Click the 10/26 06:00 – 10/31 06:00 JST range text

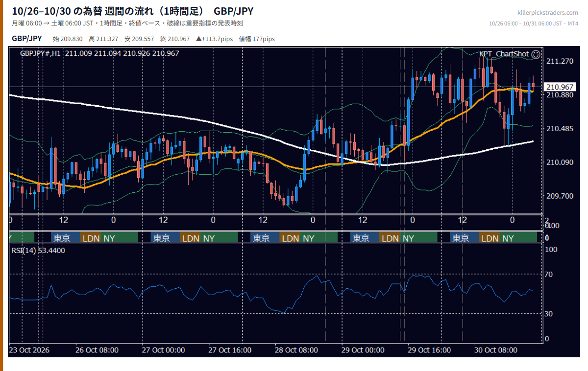point(534,23)
